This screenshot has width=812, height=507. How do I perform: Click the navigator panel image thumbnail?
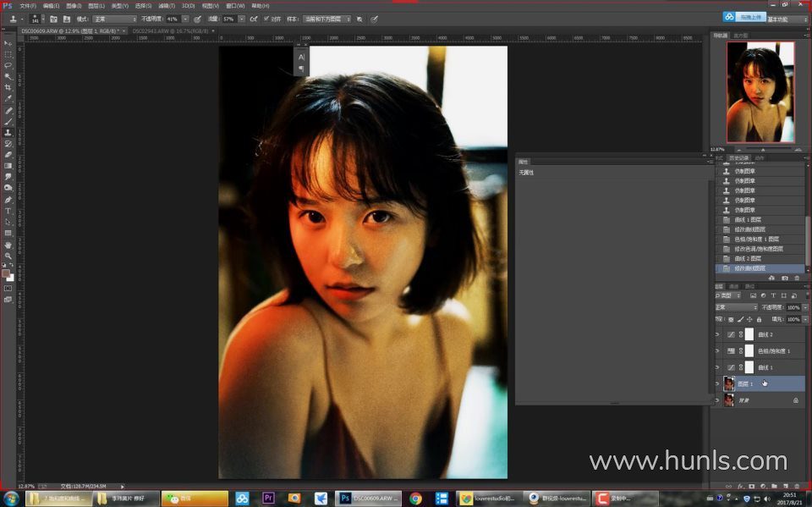point(760,91)
